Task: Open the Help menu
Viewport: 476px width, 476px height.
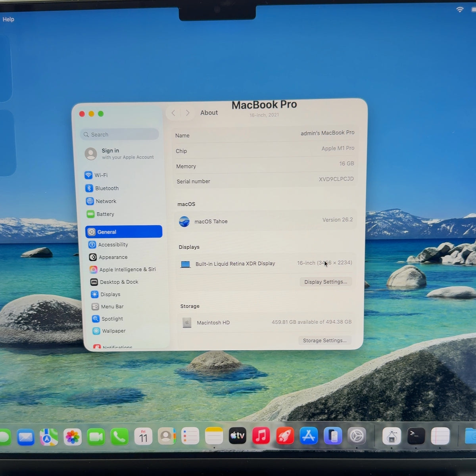Action: [x=8, y=19]
